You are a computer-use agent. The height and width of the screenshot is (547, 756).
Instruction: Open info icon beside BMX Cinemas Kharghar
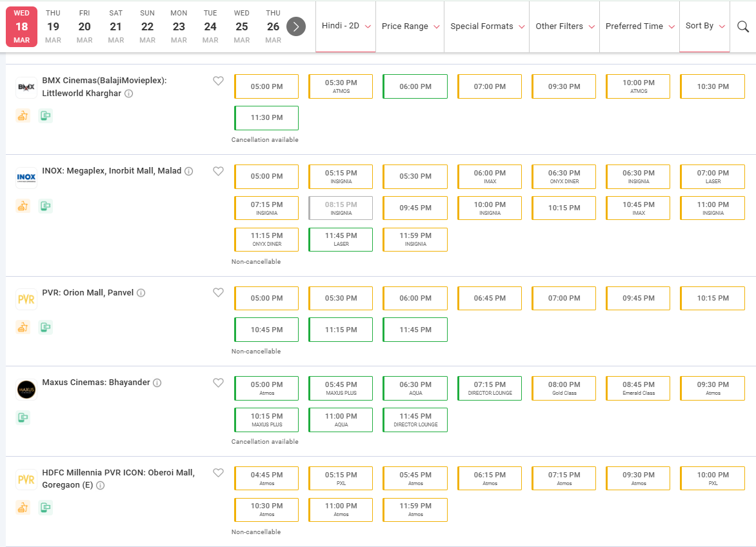129,94
